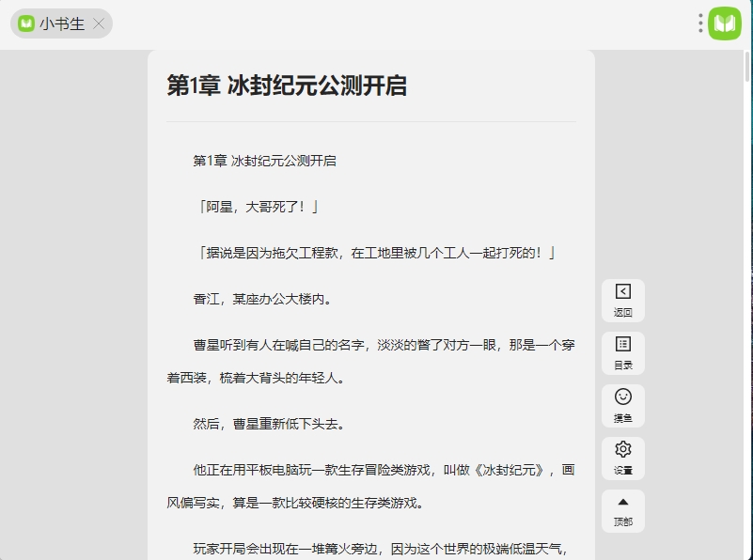
Task: Close the 小书生 tab
Action: [x=99, y=23]
